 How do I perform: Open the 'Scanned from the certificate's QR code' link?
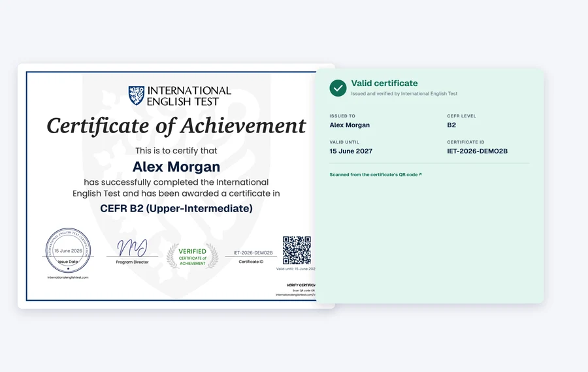point(376,174)
